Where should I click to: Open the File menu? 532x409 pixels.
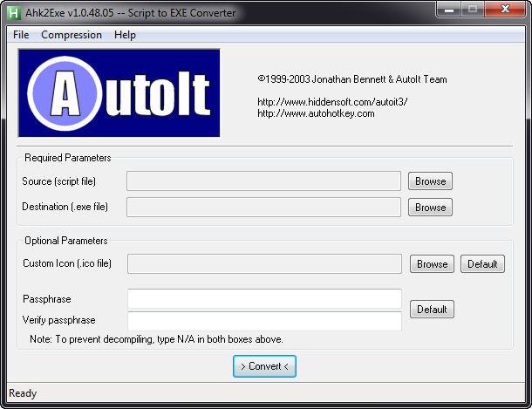(21, 35)
